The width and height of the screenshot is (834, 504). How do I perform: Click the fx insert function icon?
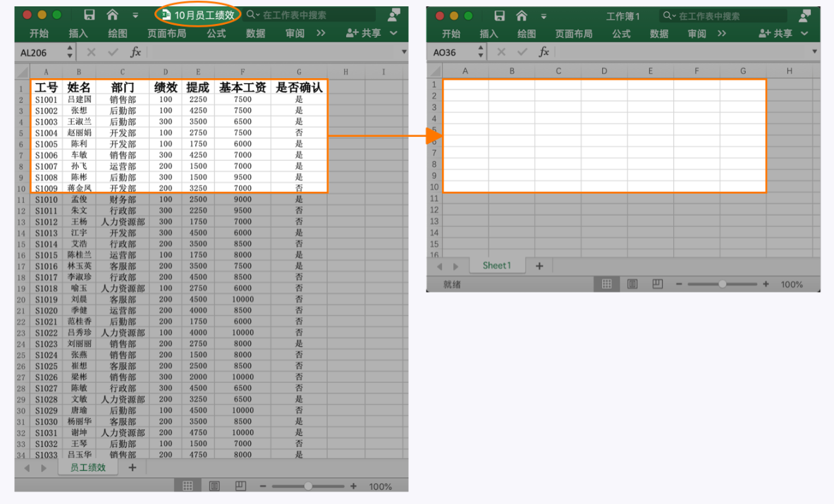[x=136, y=51]
